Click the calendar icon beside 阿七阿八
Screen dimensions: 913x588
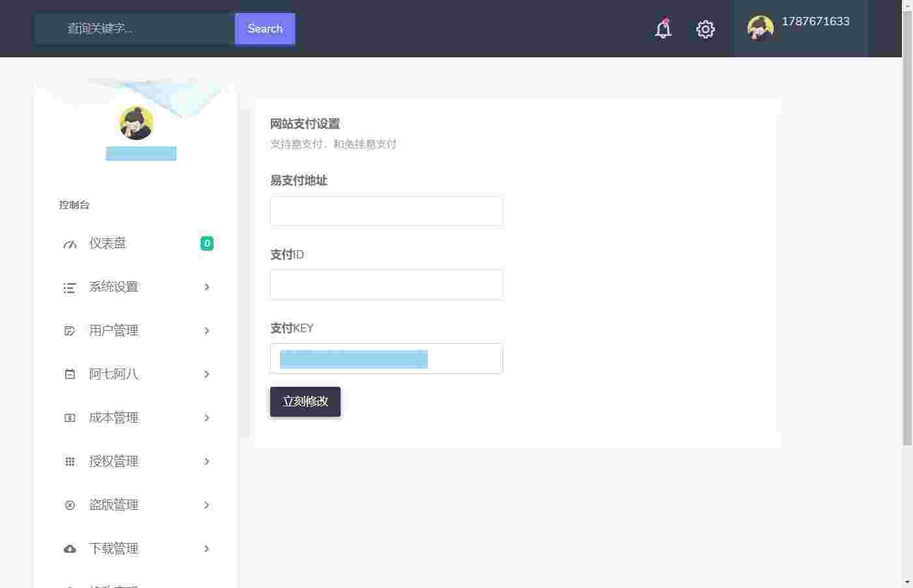(x=70, y=374)
